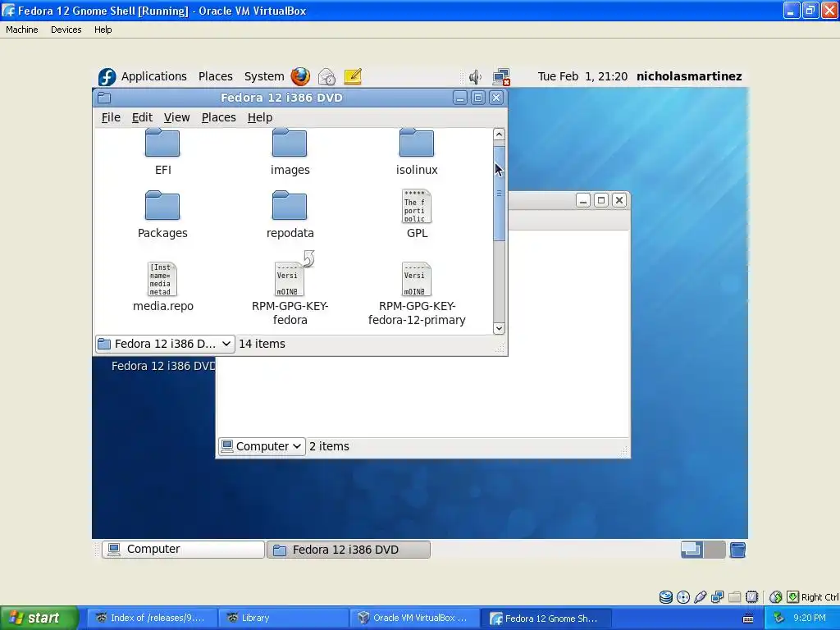This screenshot has width=840, height=630.
Task: Switch to Library taskbar item
Action: (x=283, y=619)
